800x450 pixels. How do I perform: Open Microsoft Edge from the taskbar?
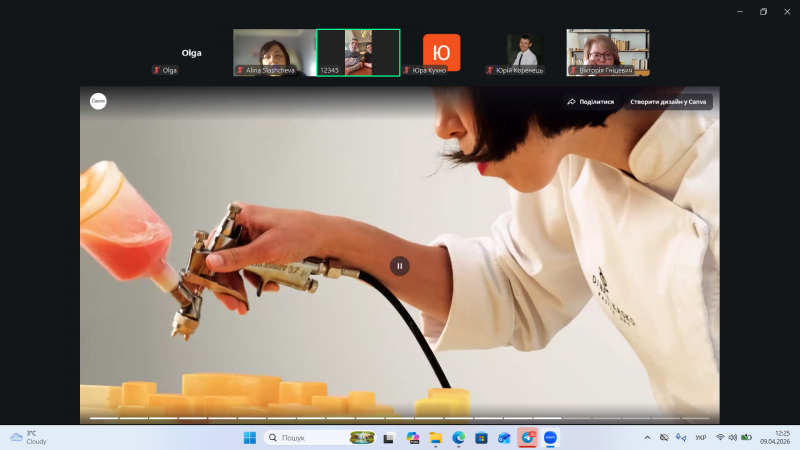coord(459,438)
